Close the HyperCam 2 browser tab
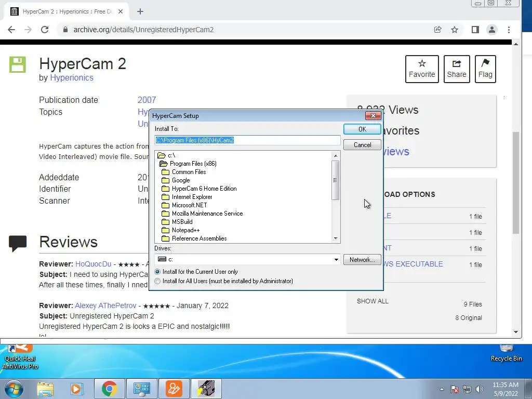The height and width of the screenshot is (399, 532). [121, 11]
